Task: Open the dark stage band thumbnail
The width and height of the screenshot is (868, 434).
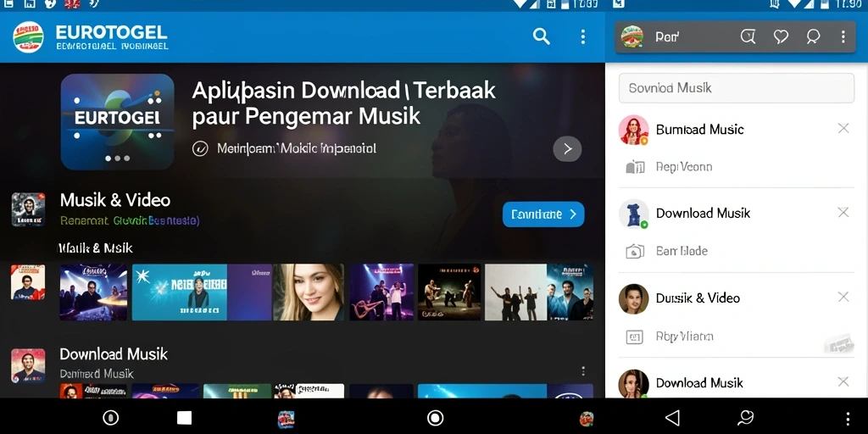Action: click(449, 292)
